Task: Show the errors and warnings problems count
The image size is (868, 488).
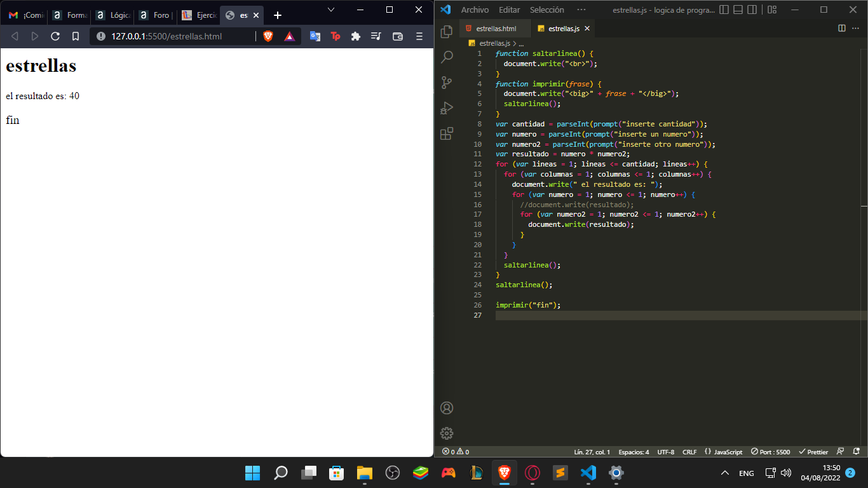Action: click(x=456, y=452)
